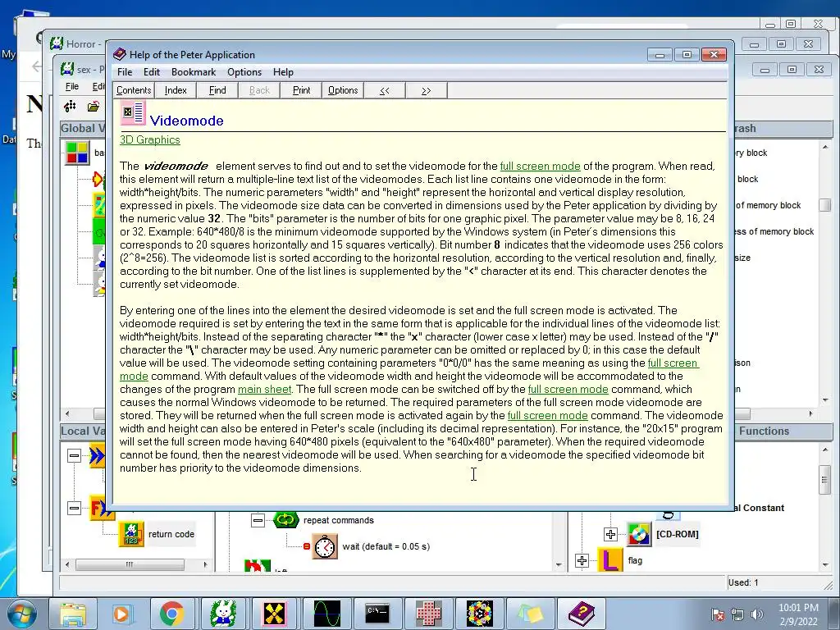Screen dimensions: 840x630
Task: Select the 'return code' label
Action: [x=171, y=534]
